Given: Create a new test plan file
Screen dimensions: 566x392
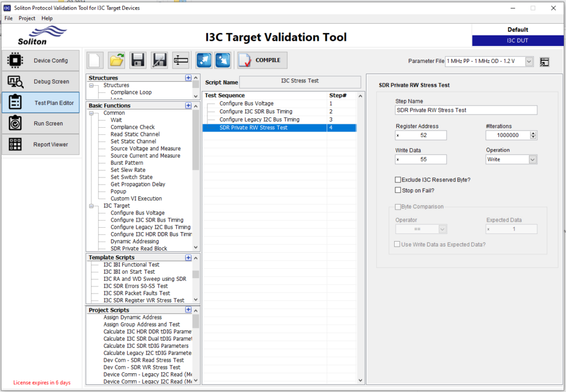Looking at the screenshot, I should pos(95,60).
